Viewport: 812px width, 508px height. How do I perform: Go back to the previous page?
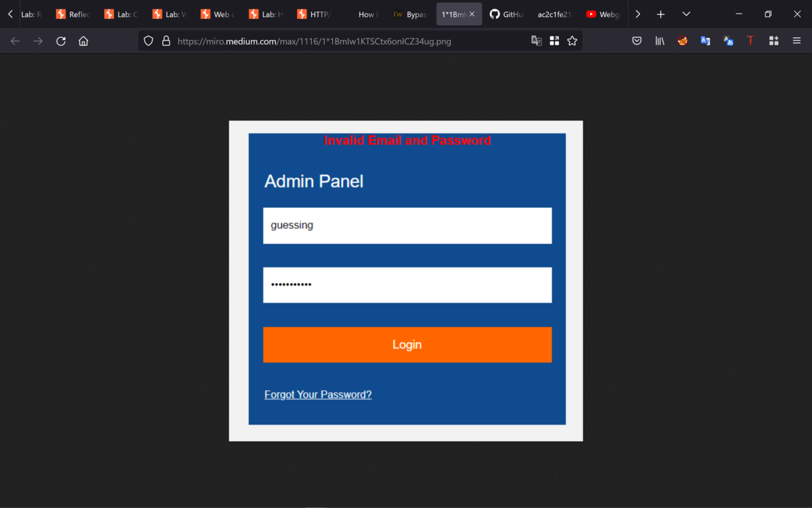(x=15, y=41)
